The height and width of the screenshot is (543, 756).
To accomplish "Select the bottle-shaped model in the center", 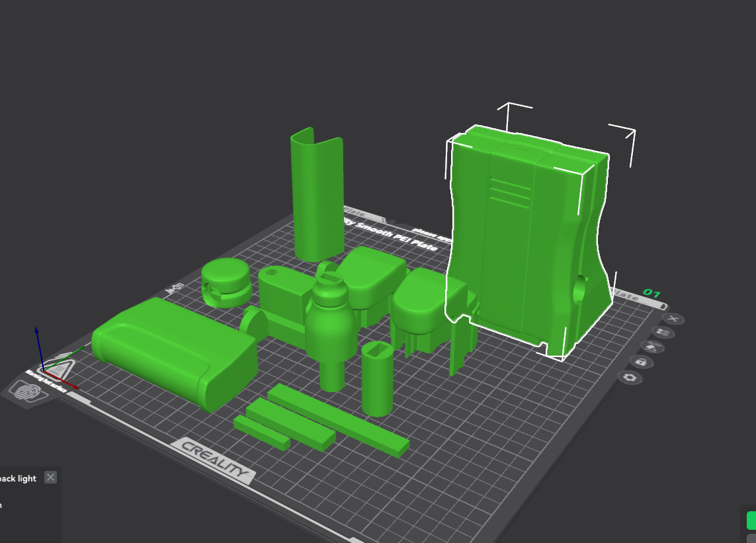I will tap(331, 324).
